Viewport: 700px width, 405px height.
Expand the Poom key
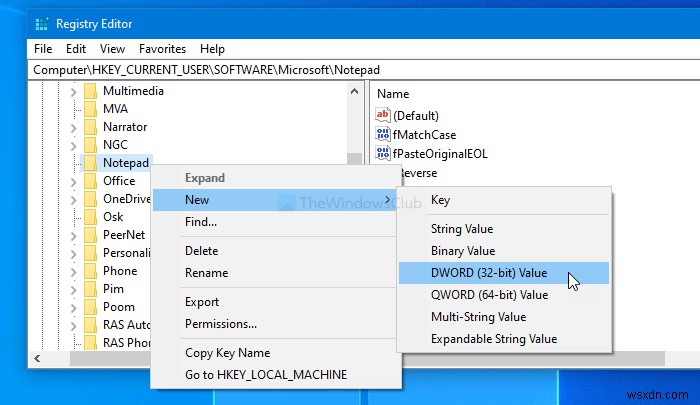pos(74,308)
